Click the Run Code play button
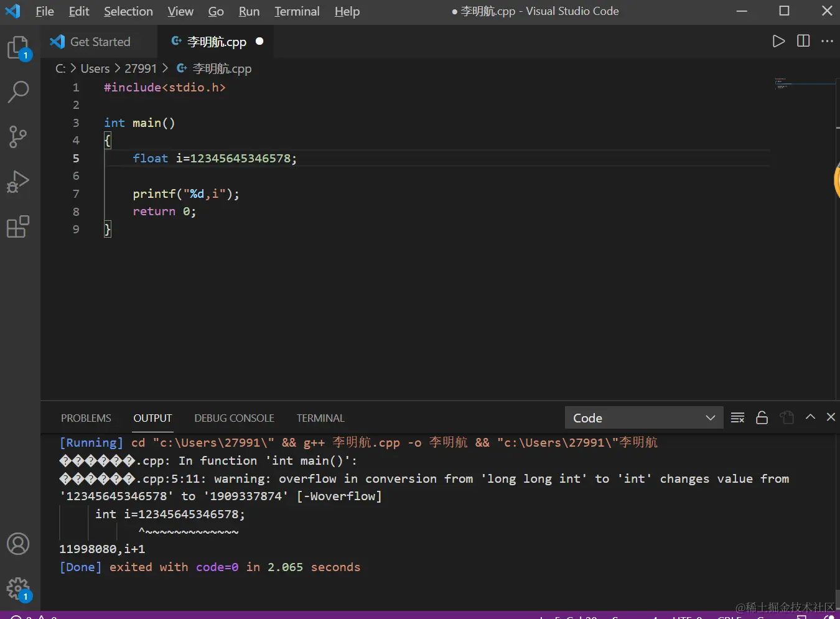This screenshot has height=619, width=840. point(778,41)
